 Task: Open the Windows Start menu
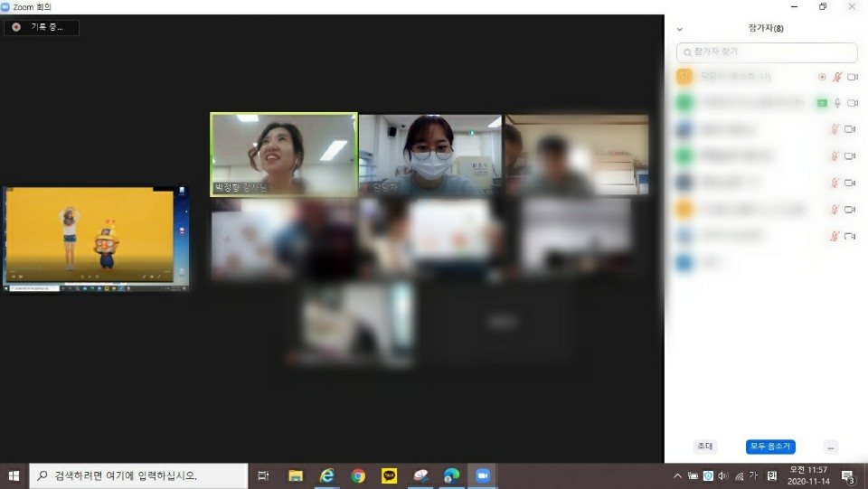(x=14, y=475)
